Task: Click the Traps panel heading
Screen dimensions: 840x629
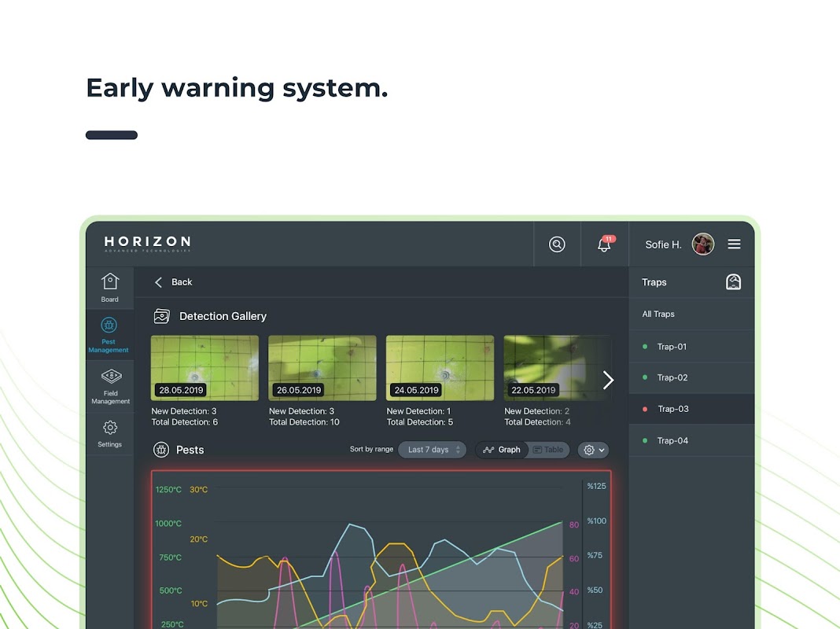Action: click(x=654, y=282)
